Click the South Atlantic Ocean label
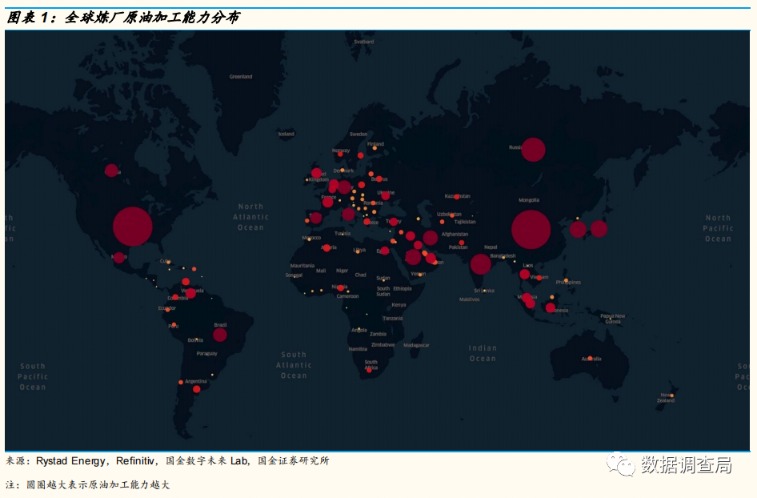Image resolution: width=757 pixels, height=498 pixels. click(x=293, y=365)
